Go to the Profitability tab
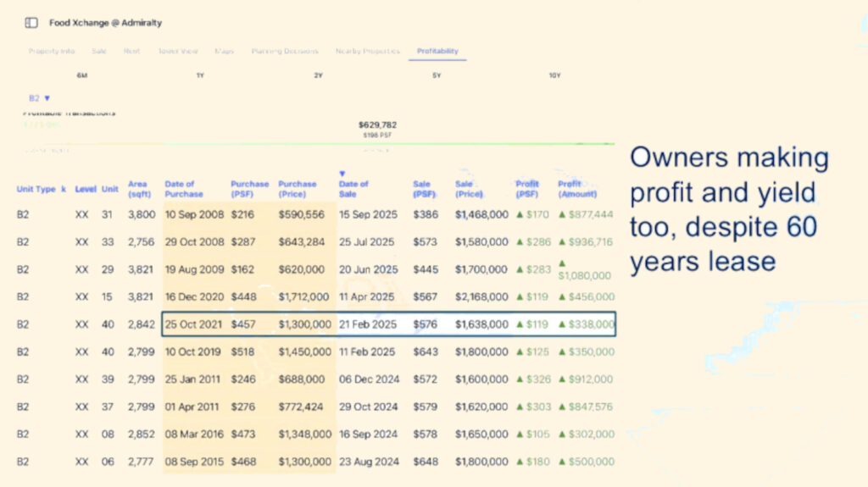Viewport: 868px width, 487px height. point(437,51)
